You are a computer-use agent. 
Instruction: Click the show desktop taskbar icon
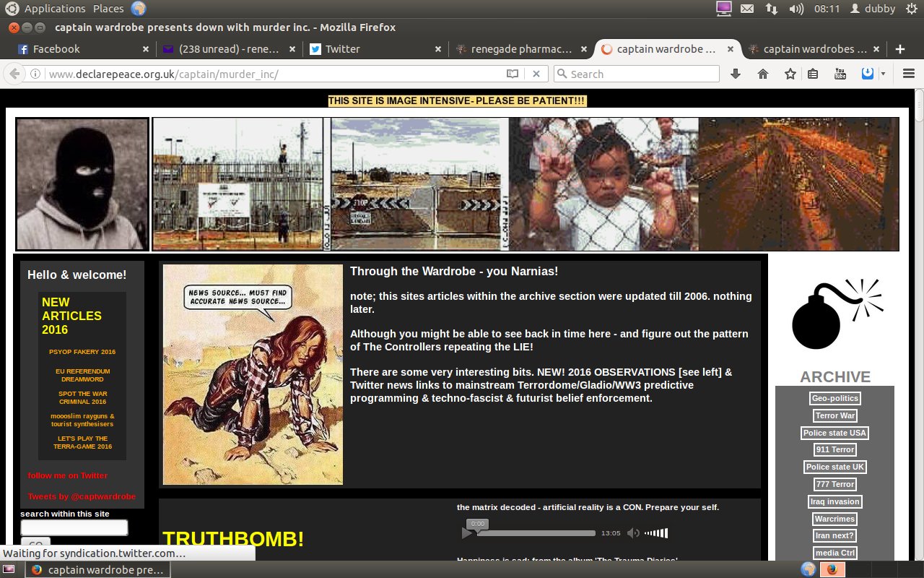point(10,569)
